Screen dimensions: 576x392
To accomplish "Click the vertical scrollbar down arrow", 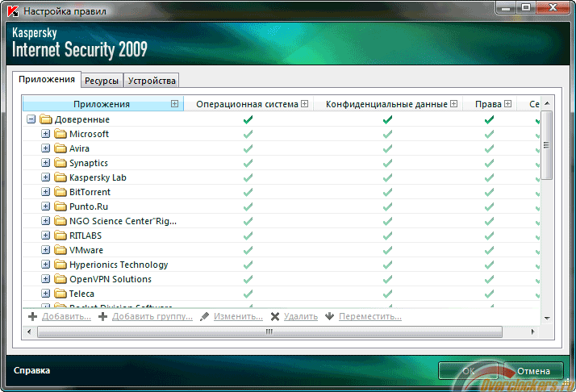I will tap(547, 318).
